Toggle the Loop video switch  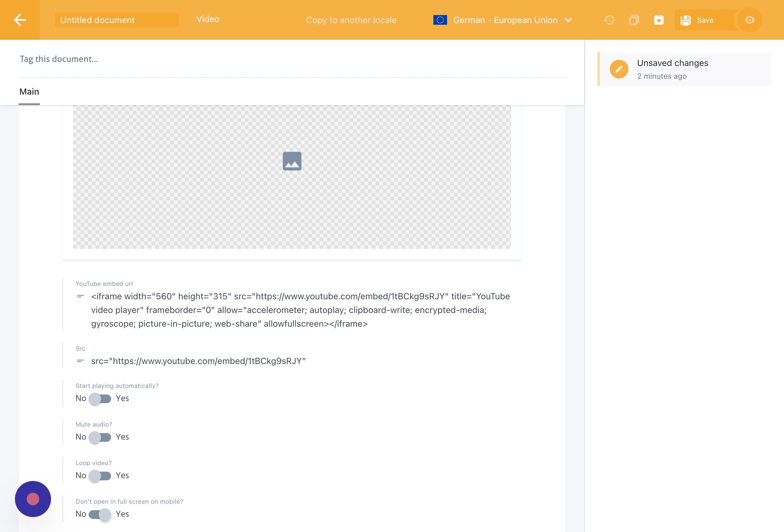tap(100, 476)
